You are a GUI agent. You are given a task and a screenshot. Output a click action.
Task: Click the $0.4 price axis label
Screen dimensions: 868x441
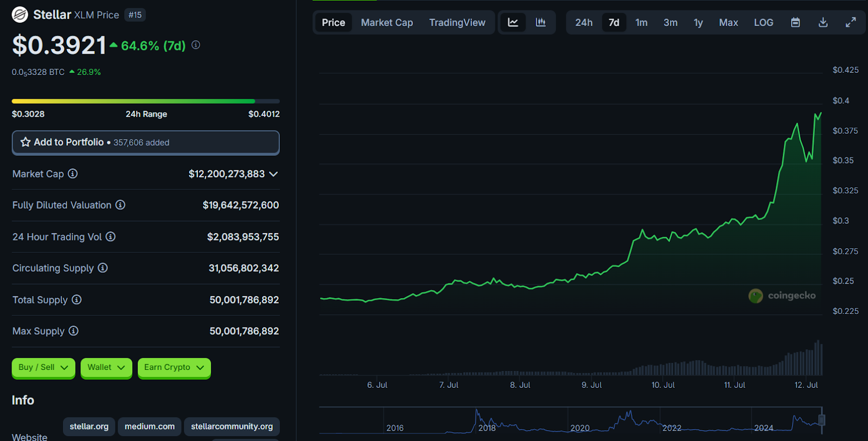(841, 100)
